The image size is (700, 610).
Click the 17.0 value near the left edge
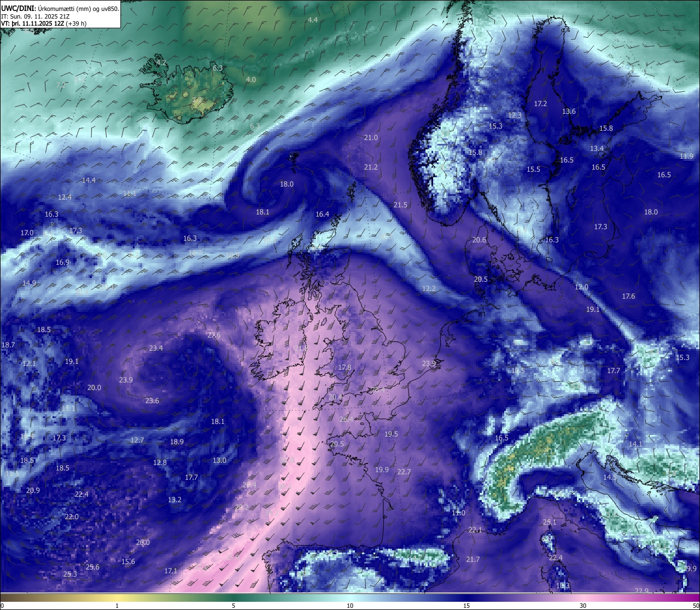point(27,233)
